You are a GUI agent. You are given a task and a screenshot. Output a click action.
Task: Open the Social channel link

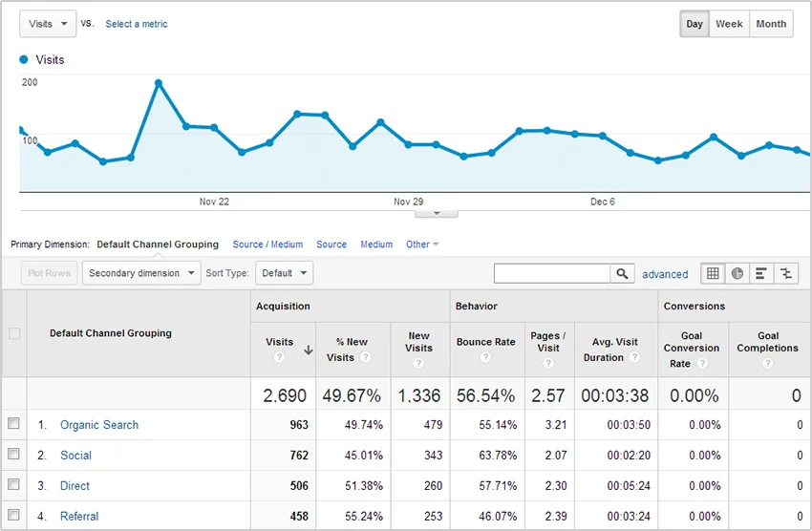75,456
